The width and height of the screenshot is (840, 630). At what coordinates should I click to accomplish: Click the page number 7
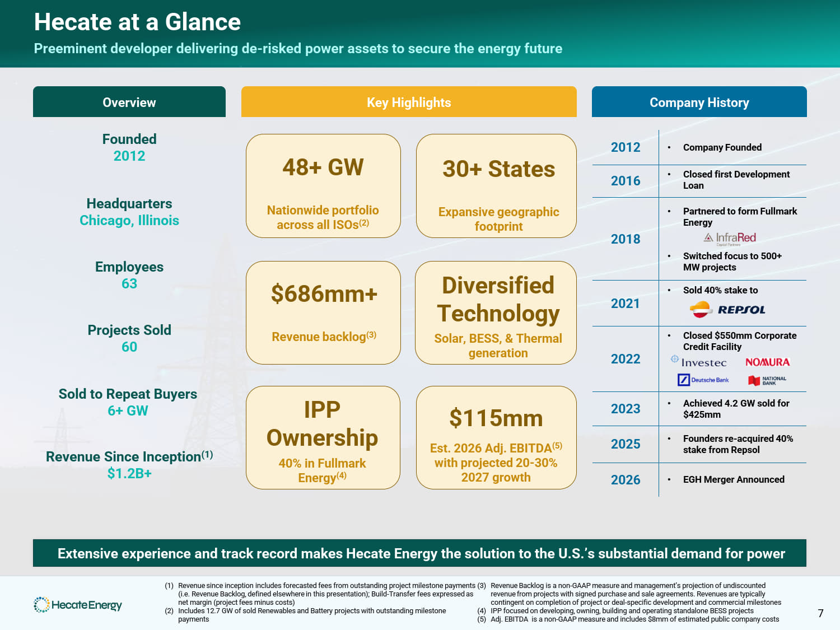point(820,613)
